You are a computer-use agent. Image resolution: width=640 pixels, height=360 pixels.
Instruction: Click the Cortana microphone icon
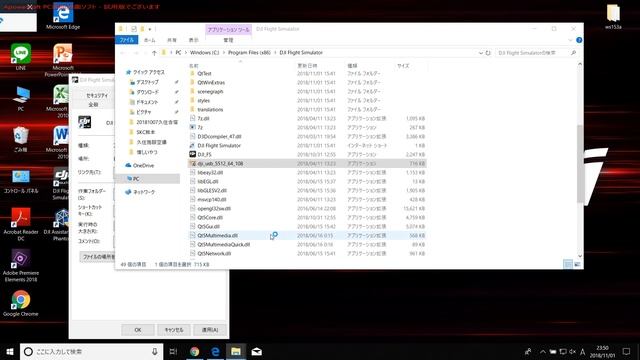pyautogui.click(x=155, y=351)
